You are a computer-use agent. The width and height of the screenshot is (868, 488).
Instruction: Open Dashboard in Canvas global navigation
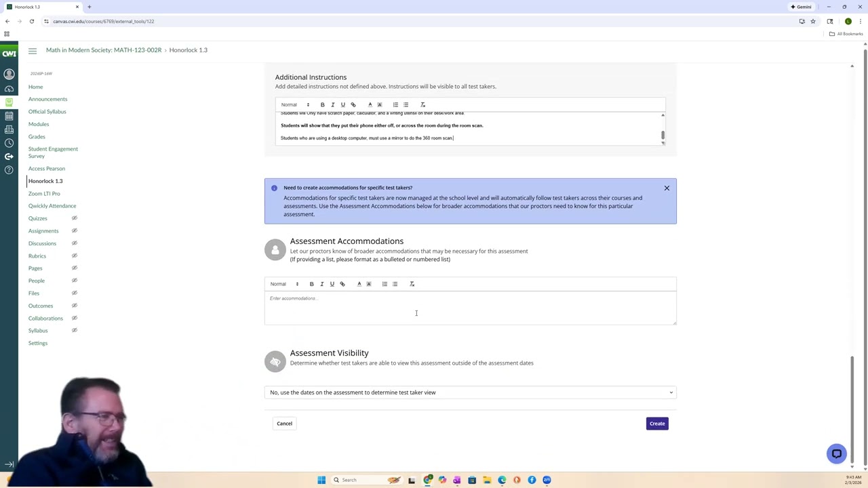(x=9, y=89)
